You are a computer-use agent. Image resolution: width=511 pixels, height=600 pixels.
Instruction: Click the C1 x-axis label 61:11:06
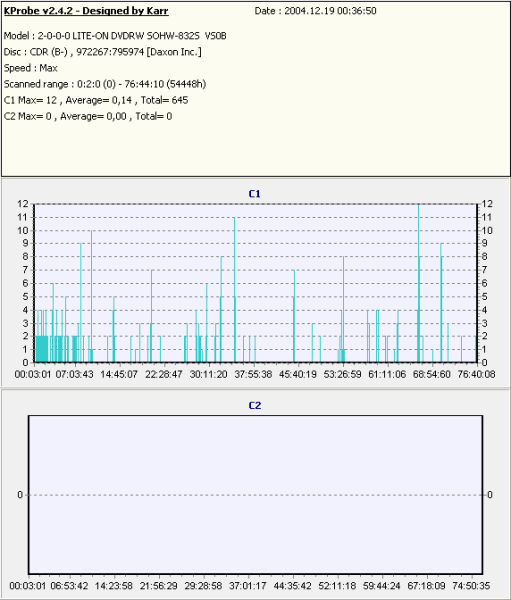tap(387, 374)
